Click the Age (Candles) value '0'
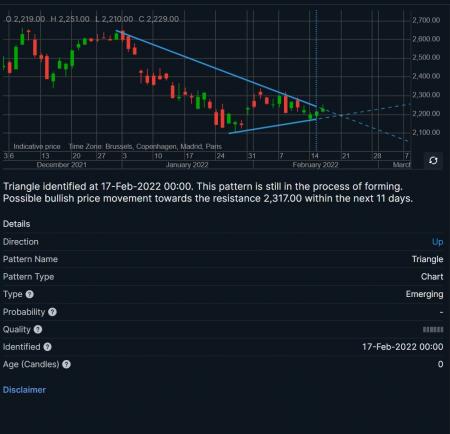The width and height of the screenshot is (450, 434). point(440,364)
